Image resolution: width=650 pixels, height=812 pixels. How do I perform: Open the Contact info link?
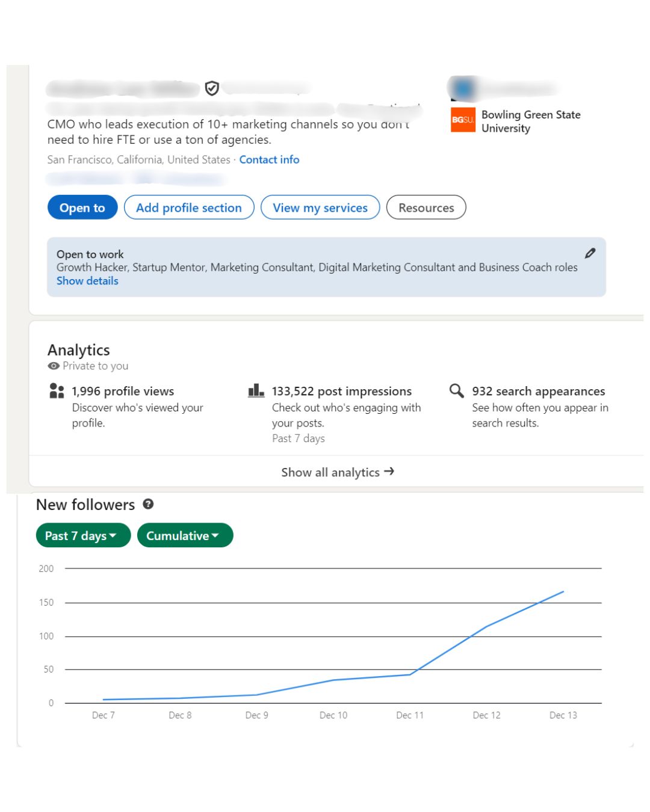click(x=269, y=159)
